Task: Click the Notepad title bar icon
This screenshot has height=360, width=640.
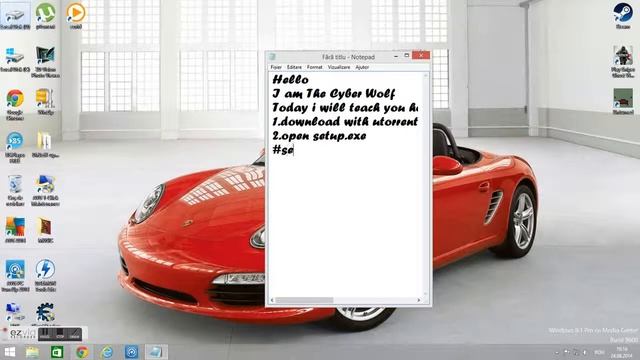Action: [272, 57]
